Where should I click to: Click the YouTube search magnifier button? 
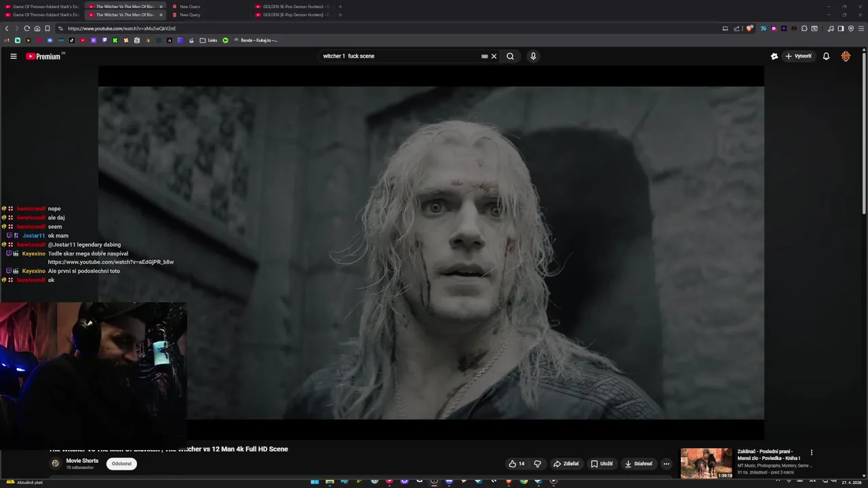click(510, 56)
